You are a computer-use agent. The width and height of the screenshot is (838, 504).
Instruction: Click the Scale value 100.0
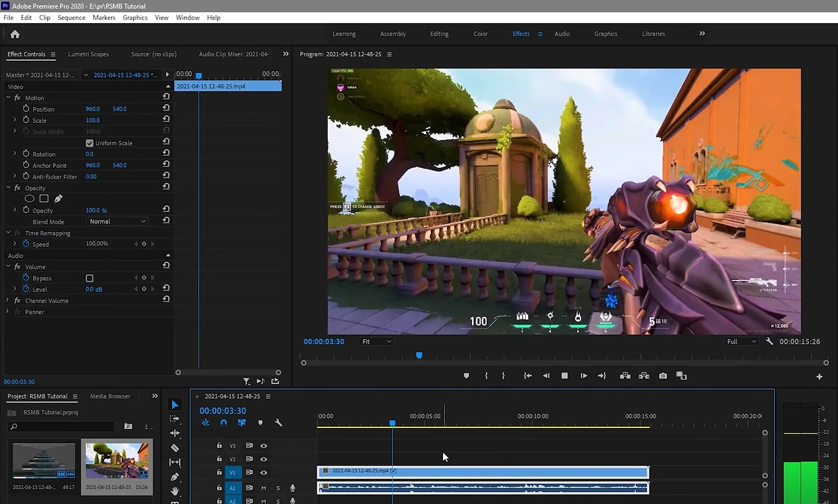point(93,120)
